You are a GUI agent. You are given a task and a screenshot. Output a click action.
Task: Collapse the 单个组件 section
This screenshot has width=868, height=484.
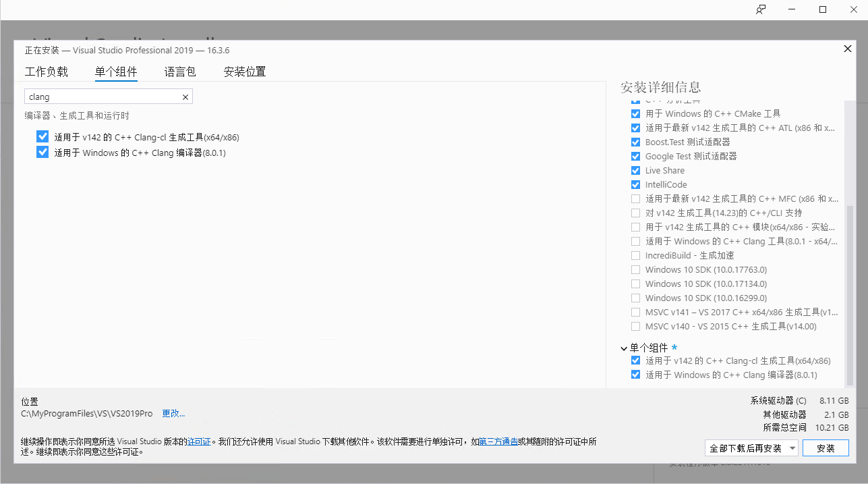point(624,348)
